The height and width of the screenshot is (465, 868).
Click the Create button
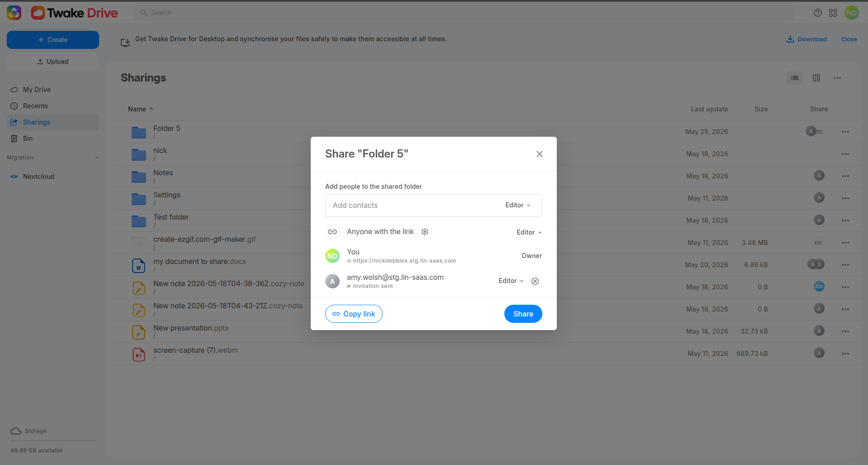coord(53,40)
